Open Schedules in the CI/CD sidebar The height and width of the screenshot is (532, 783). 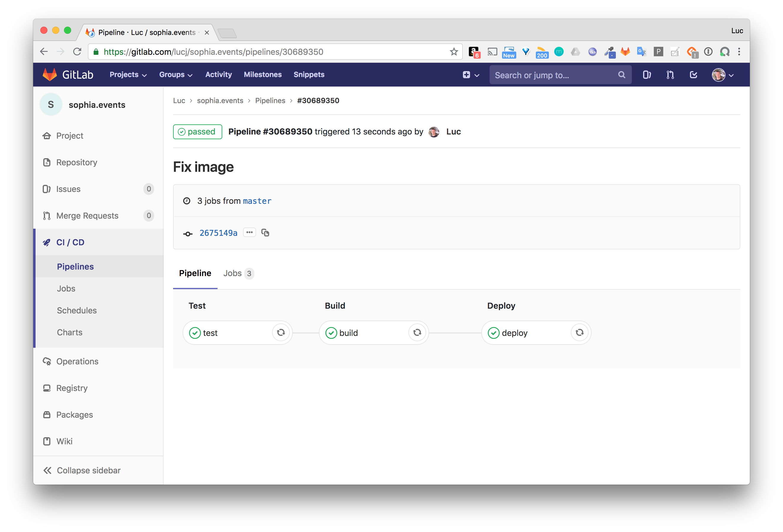pyautogui.click(x=76, y=310)
